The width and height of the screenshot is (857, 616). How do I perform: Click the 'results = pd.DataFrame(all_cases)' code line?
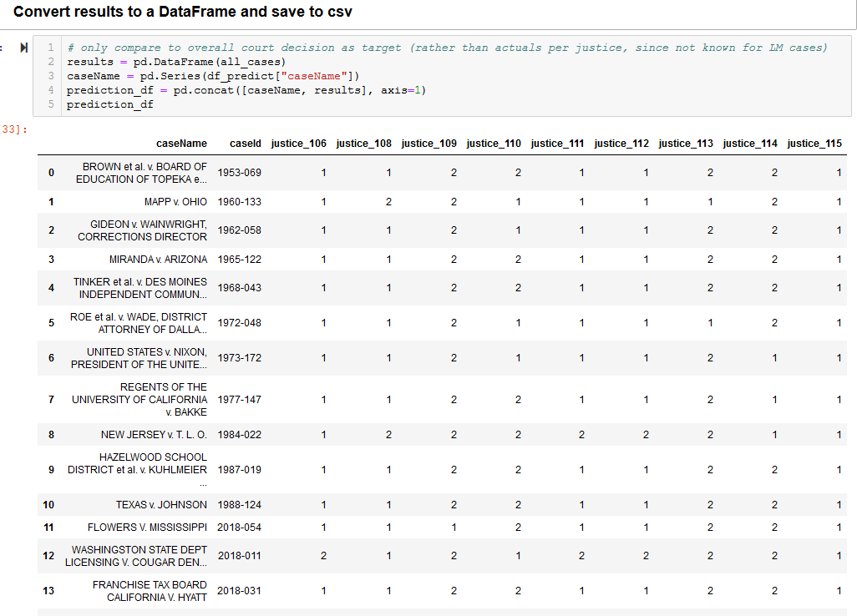coord(176,62)
